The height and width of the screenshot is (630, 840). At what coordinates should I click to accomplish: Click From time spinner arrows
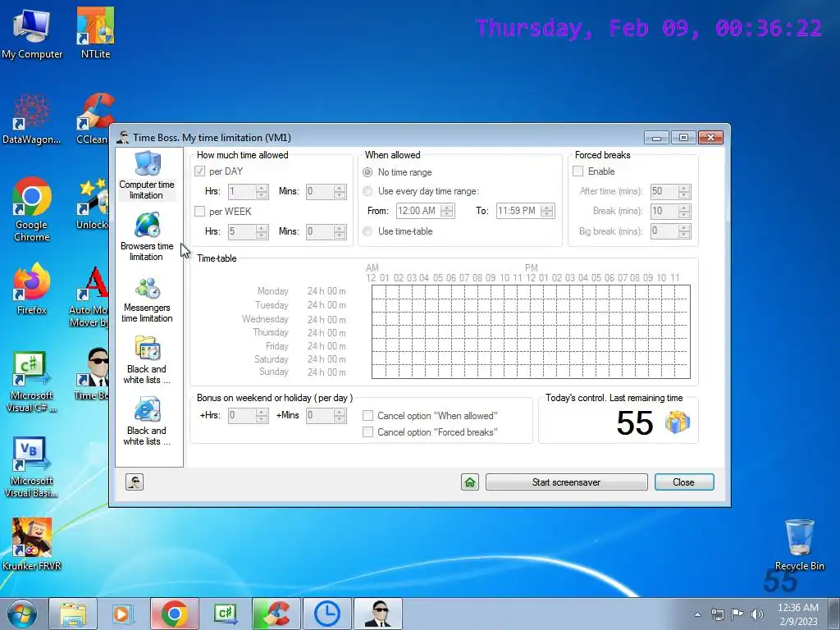pos(447,211)
